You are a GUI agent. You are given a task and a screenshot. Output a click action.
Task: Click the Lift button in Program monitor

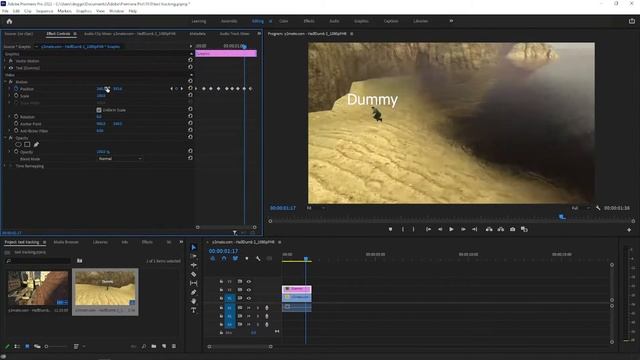pyautogui.click(x=489, y=229)
